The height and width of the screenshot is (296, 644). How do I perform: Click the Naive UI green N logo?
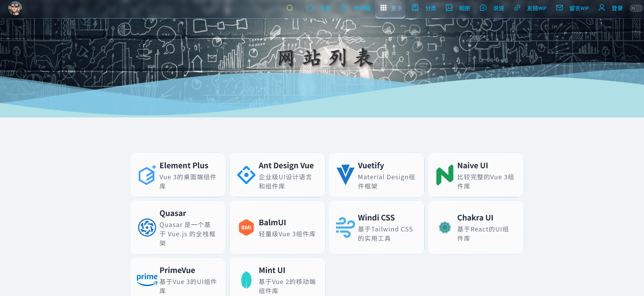click(445, 175)
